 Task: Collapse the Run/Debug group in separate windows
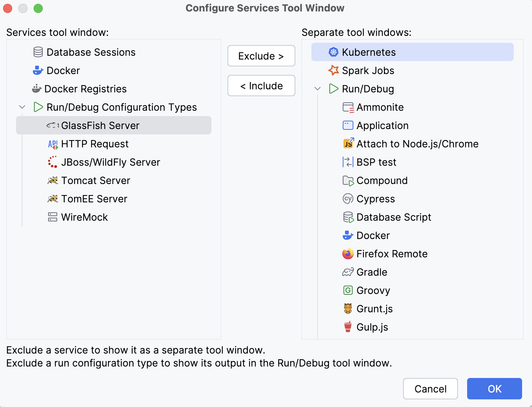[318, 89]
